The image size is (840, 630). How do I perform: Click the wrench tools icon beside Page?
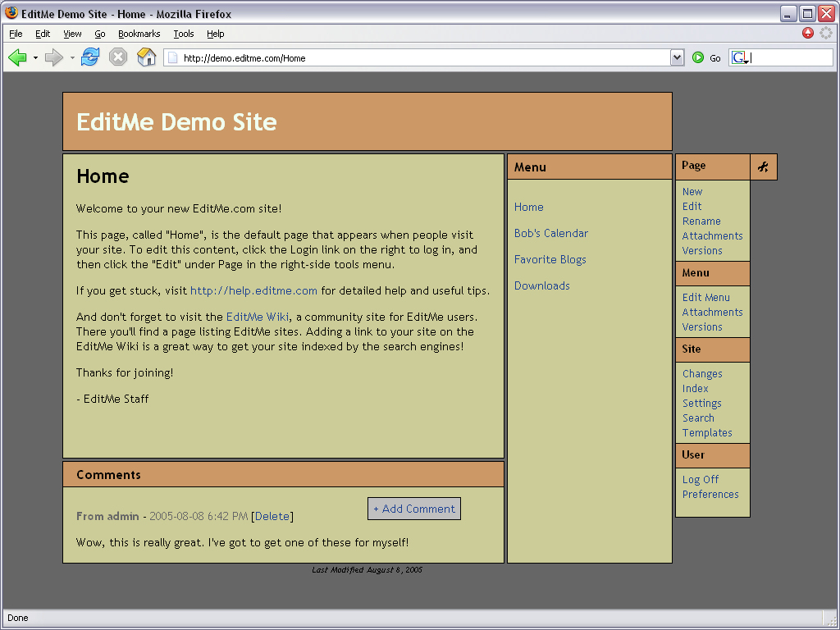764,167
